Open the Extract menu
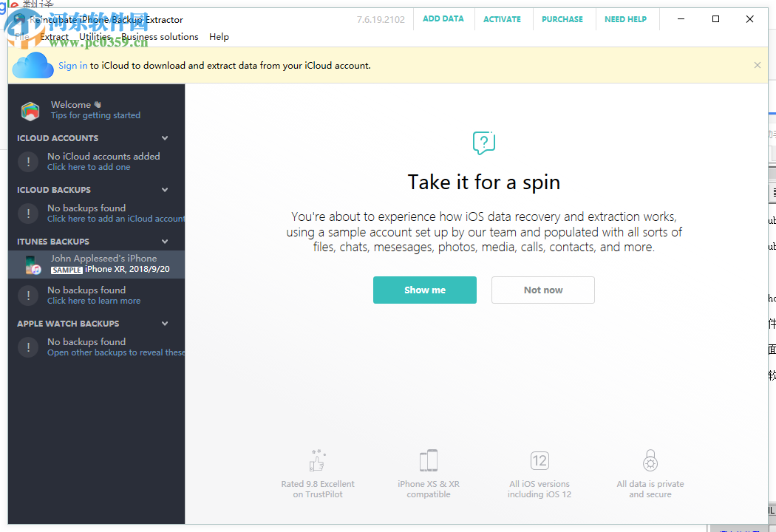This screenshot has height=532, width=776. tap(54, 37)
